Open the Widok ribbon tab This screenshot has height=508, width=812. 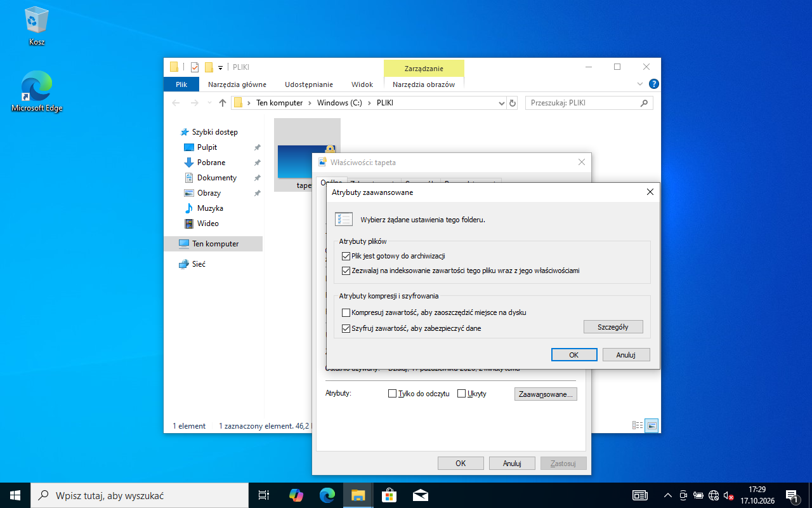(362, 84)
